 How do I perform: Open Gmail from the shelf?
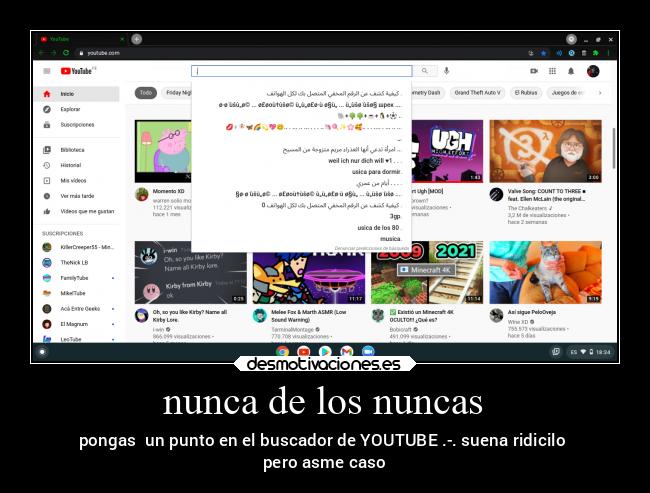(347, 352)
